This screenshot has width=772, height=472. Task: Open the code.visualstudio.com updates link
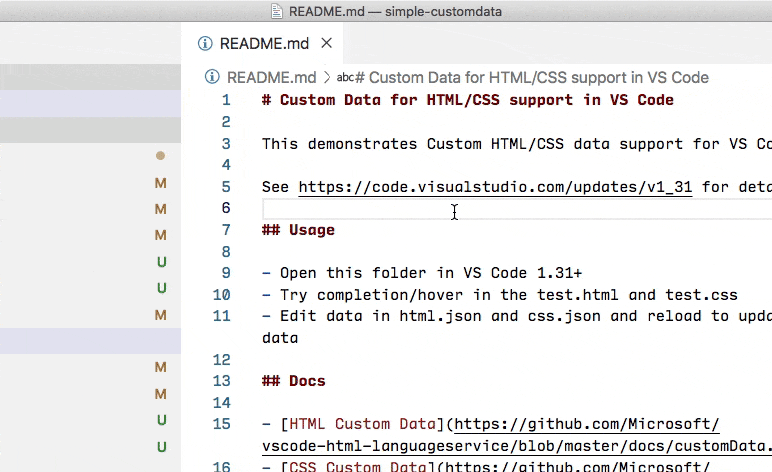point(495,187)
